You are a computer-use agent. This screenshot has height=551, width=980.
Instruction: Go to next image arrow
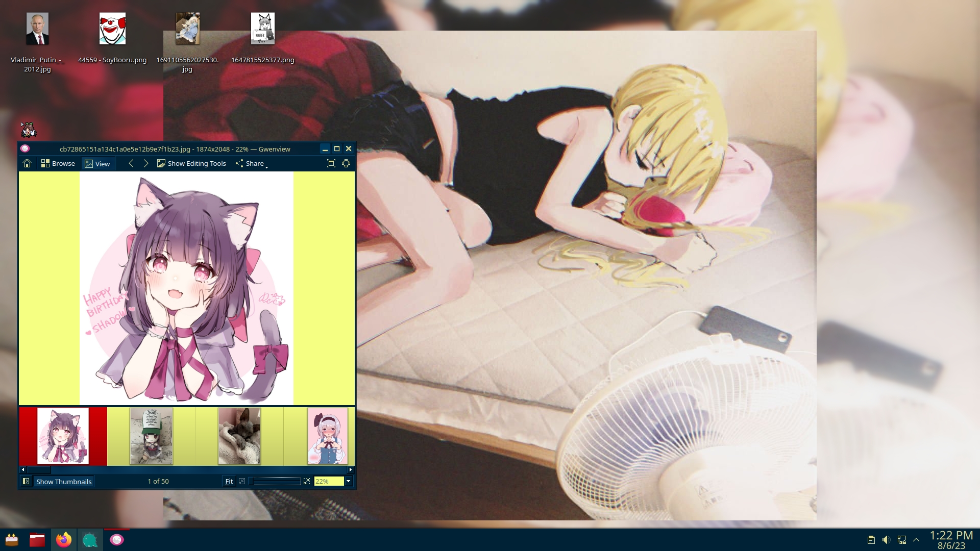[x=146, y=163]
